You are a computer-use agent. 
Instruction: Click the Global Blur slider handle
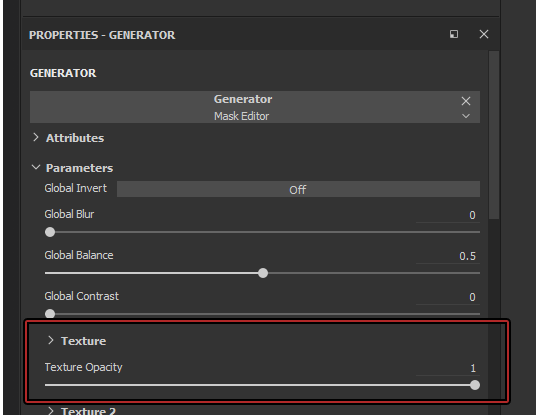click(x=50, y=232)
